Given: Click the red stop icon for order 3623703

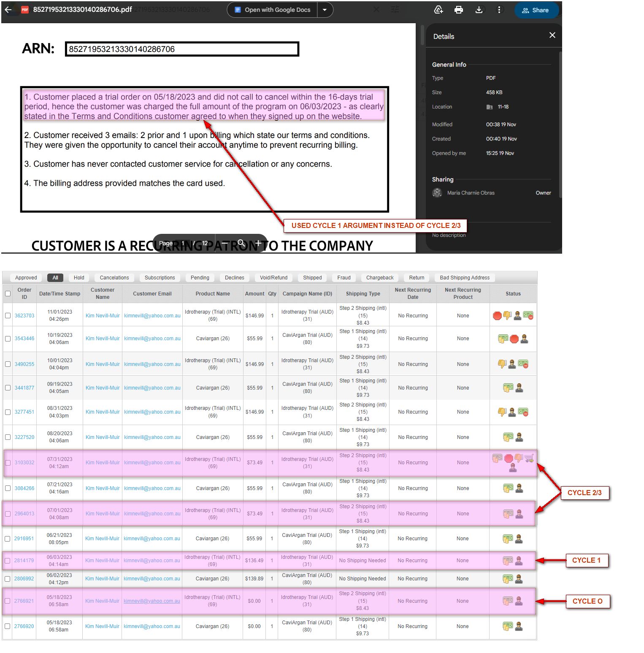Looking at the screenshot, I should click(498, 315).
